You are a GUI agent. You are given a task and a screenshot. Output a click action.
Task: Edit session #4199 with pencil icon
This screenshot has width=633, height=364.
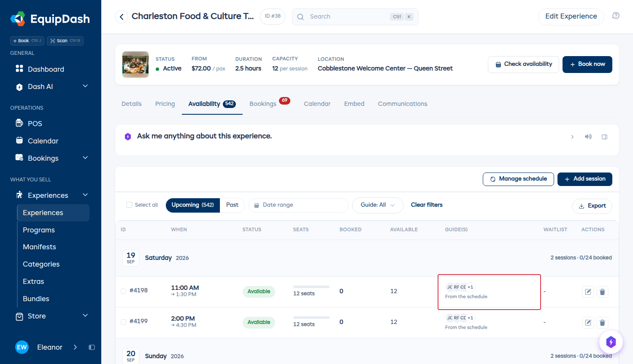588,323
